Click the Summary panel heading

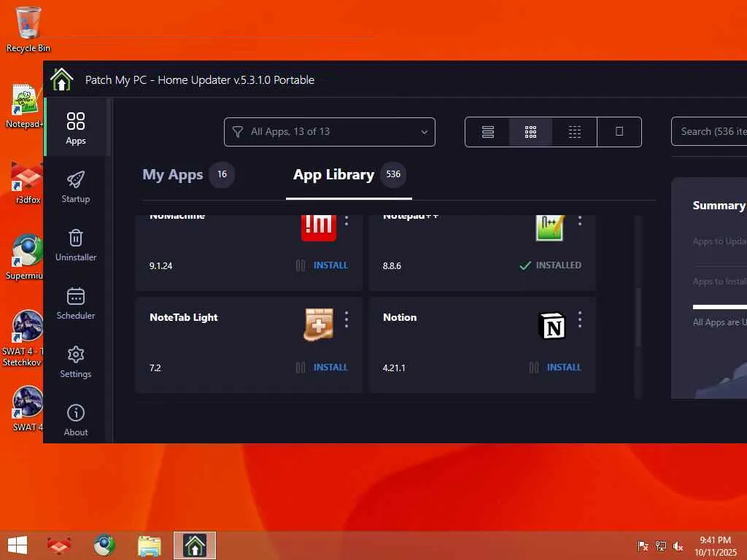tap(719, 205)
